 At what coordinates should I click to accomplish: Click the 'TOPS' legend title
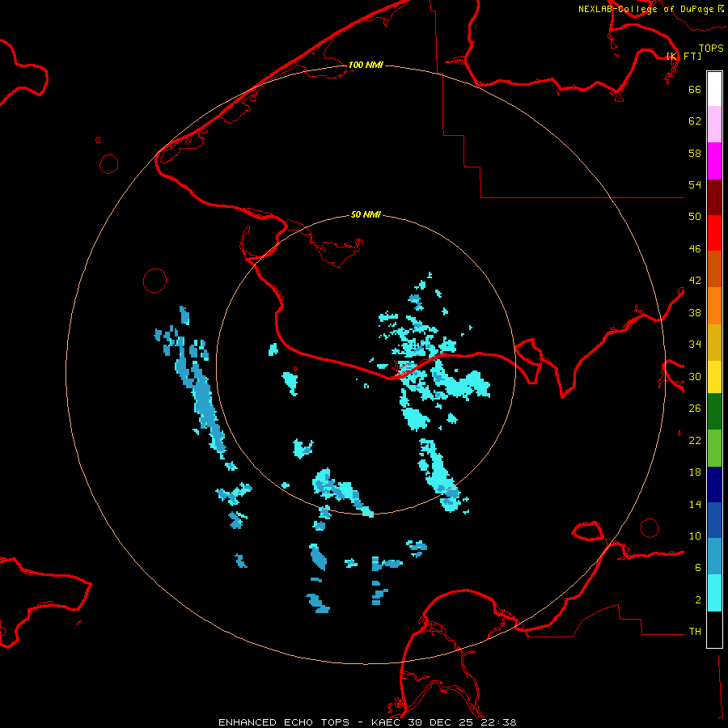pyautogui.click(x=711, y=48)
